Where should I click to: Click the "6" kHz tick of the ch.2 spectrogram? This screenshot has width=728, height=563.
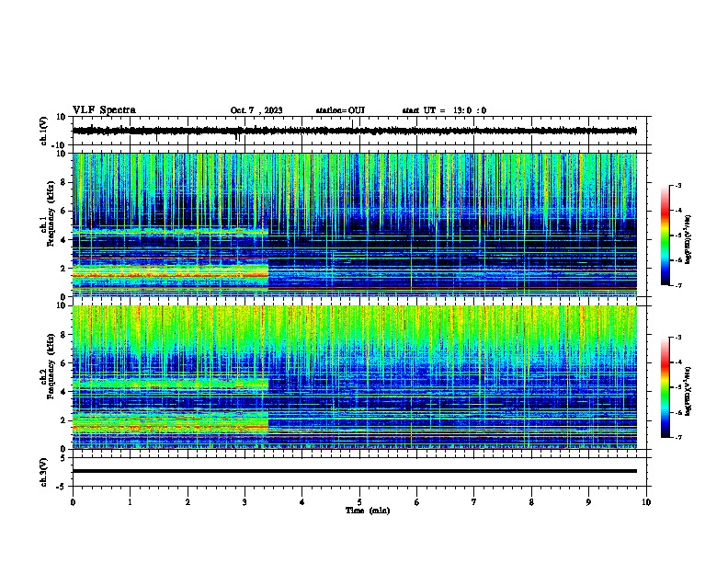coord(64,362)
